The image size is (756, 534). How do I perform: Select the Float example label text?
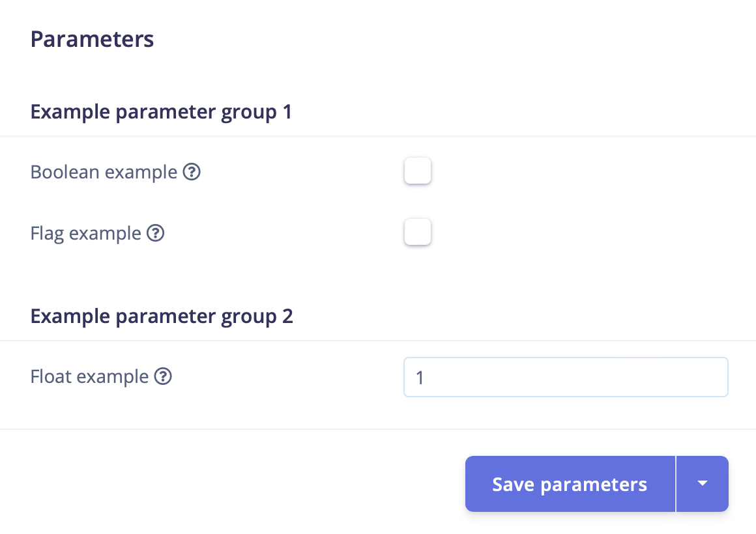click(x=89, y=376)
